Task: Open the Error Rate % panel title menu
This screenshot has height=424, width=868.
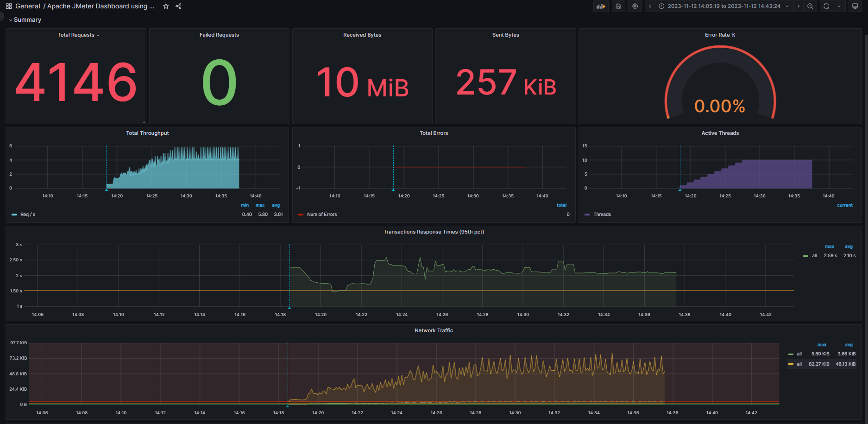Action: tap(720, 35)
